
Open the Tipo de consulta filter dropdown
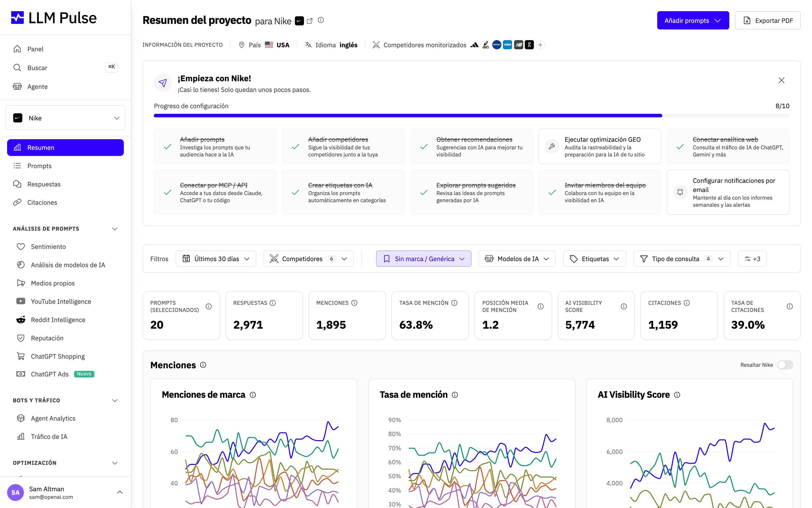(682, 259)
